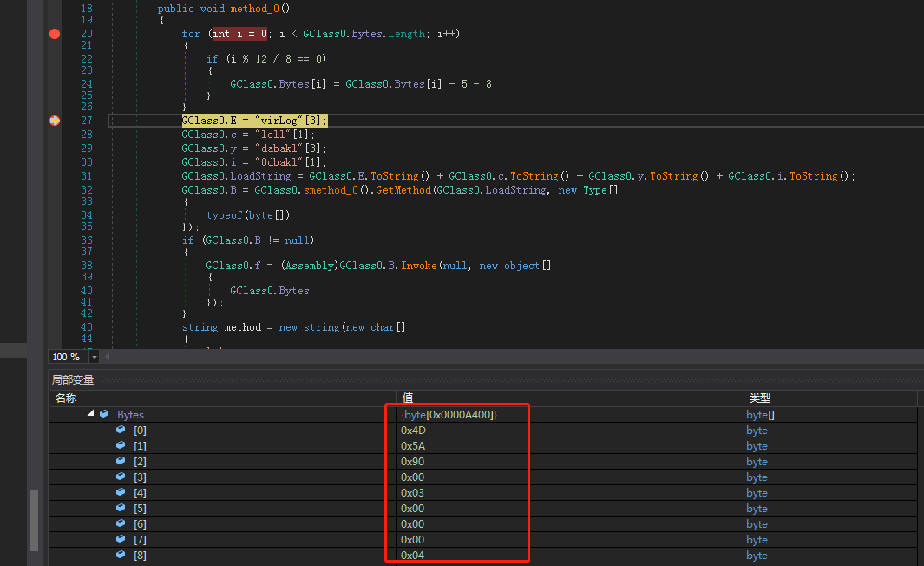
Task: Click the 0x4D value cell
Action: coord(570,431)
